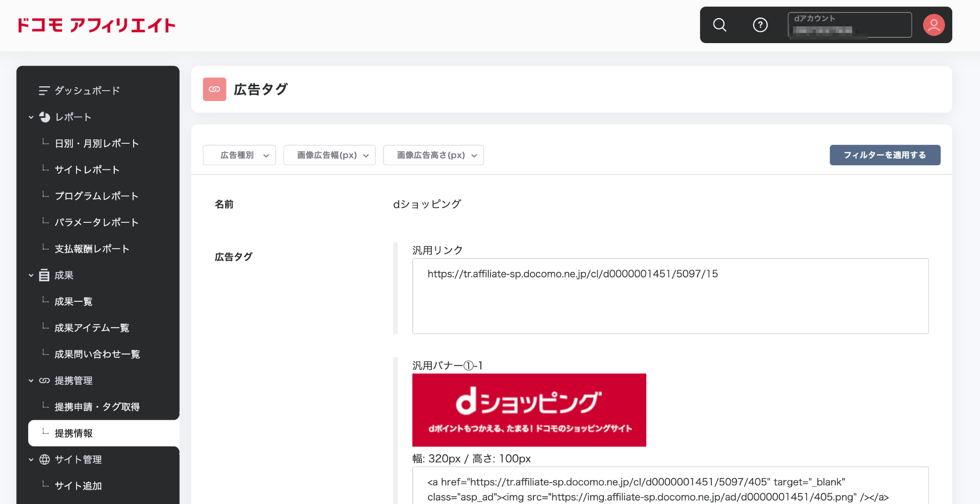
Task: Click the 汎用リンク URL text box
Action: 670,296
